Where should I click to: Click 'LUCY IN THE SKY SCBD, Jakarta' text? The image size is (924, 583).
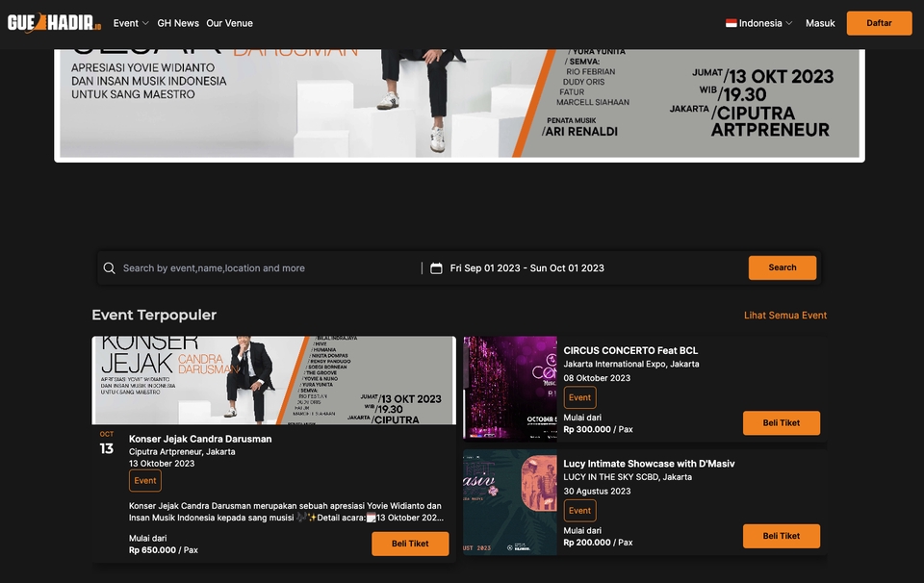[628, 477]
